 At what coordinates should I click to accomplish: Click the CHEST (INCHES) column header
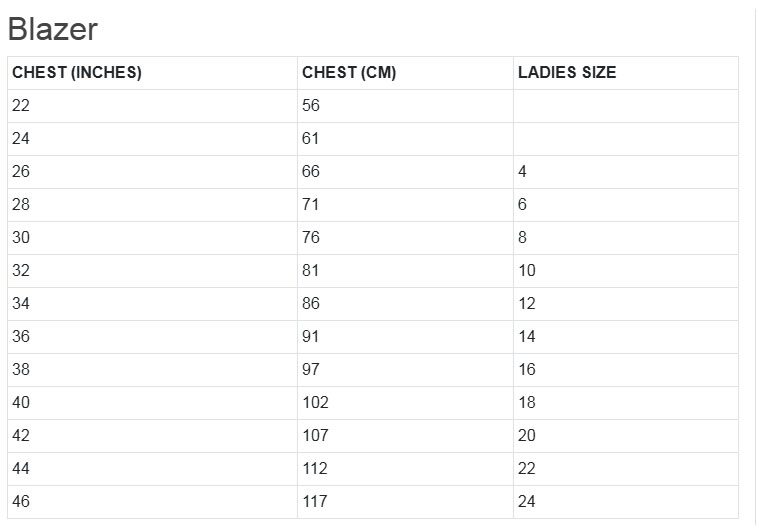[x=77, y=73]
